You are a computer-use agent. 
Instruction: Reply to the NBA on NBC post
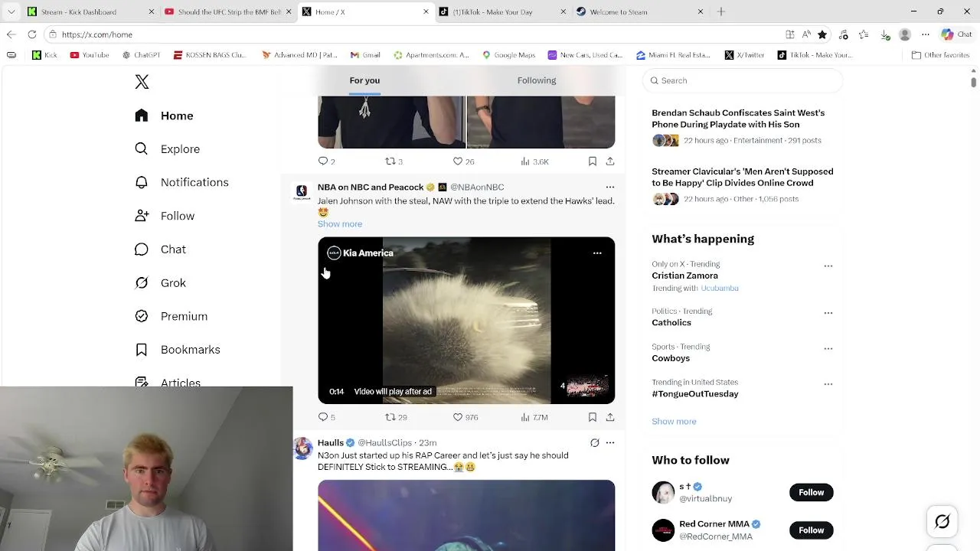[327, 417]
